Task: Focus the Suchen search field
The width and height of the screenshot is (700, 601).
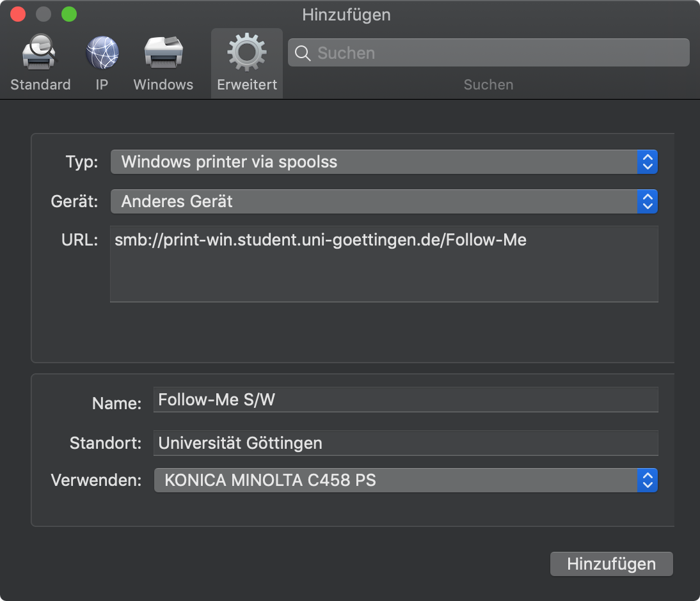Action: point(488,52)
